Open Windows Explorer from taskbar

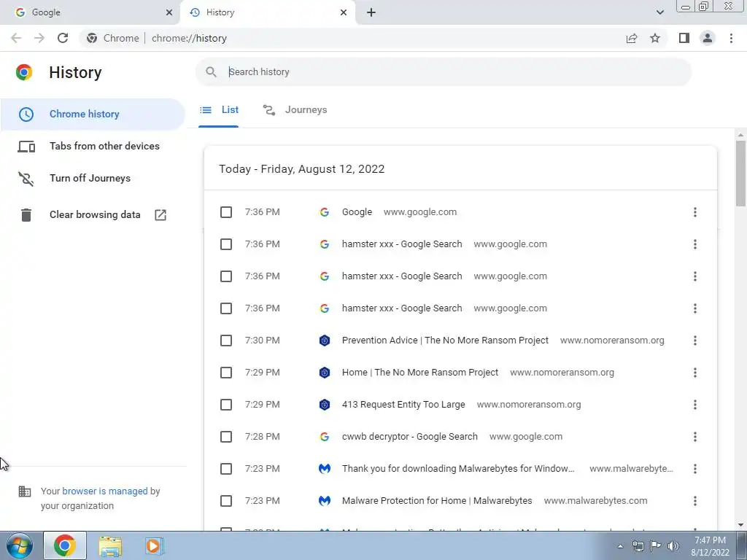(111, 546)
